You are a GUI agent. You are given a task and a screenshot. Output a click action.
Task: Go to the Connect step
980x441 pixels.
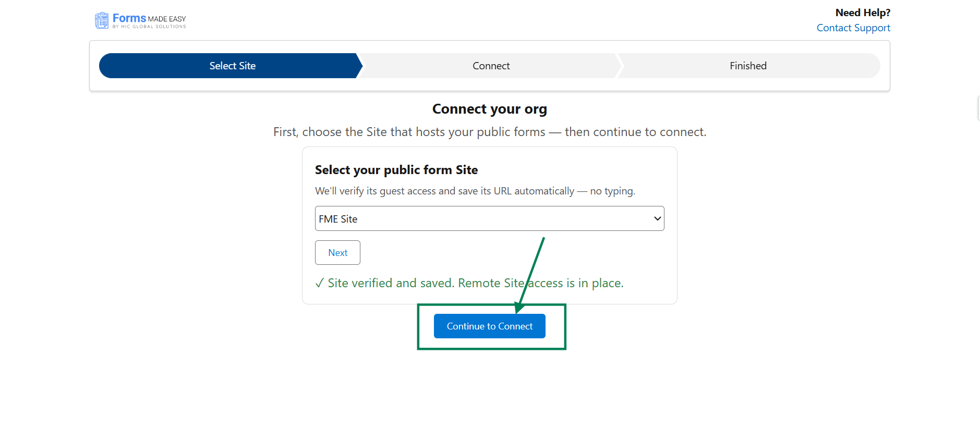[491, 66]
